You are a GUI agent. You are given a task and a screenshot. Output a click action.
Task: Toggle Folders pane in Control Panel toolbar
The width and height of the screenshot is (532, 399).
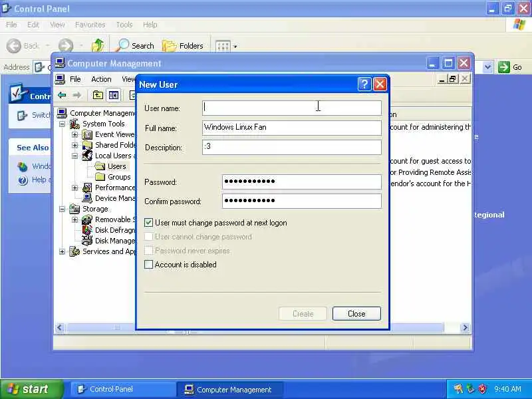coord(183,46)
